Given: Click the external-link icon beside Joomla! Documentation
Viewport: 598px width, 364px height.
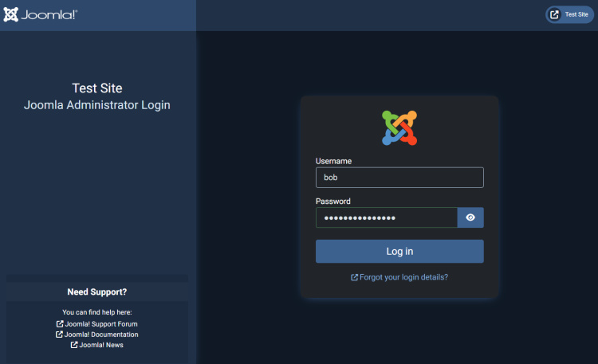Looking at the screenshot, I should (x=59, y=335).
